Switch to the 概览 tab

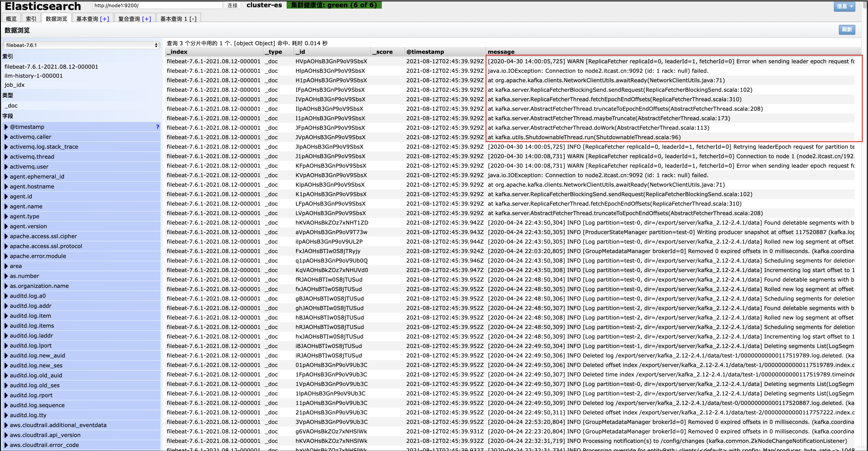coord(11,19)
